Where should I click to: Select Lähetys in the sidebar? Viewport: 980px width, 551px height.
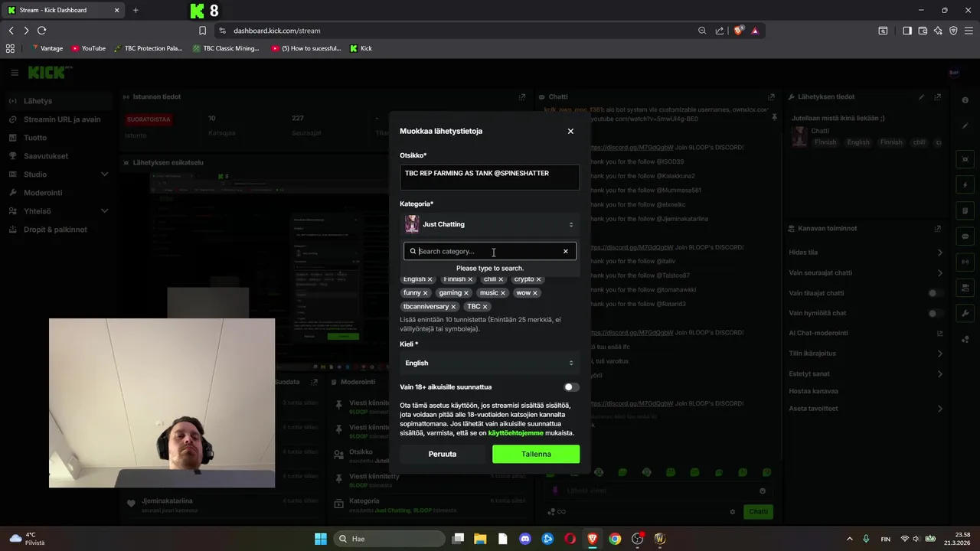coord(57,101)
